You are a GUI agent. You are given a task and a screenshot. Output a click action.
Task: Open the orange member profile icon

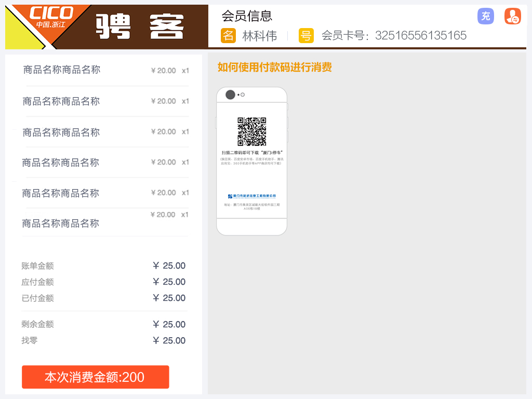(x=512, y=16)
